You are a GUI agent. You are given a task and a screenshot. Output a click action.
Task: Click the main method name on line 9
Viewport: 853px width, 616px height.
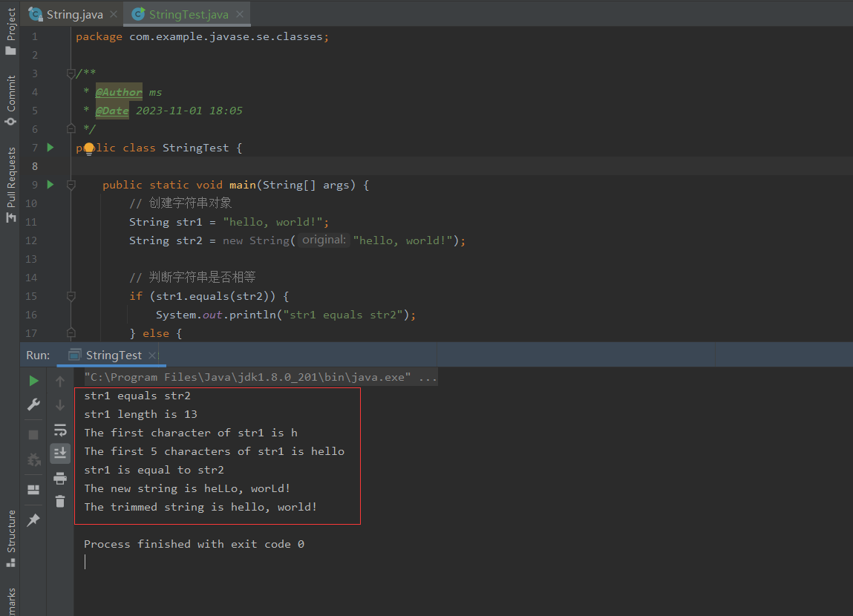point(243,185)
